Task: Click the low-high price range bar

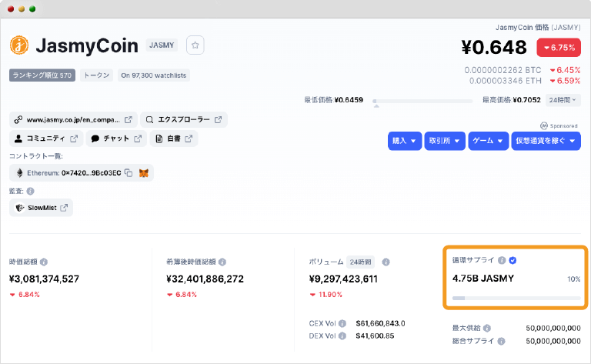Action: tap(422, 101)
